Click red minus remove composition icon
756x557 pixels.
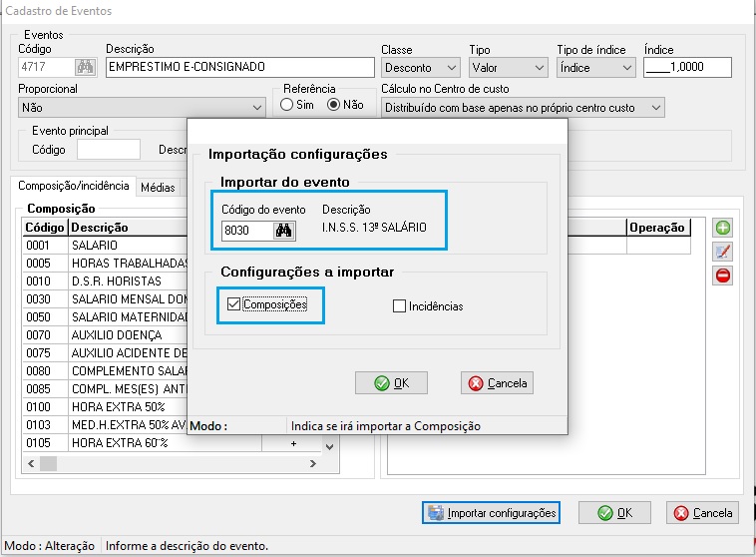point(723,275)
